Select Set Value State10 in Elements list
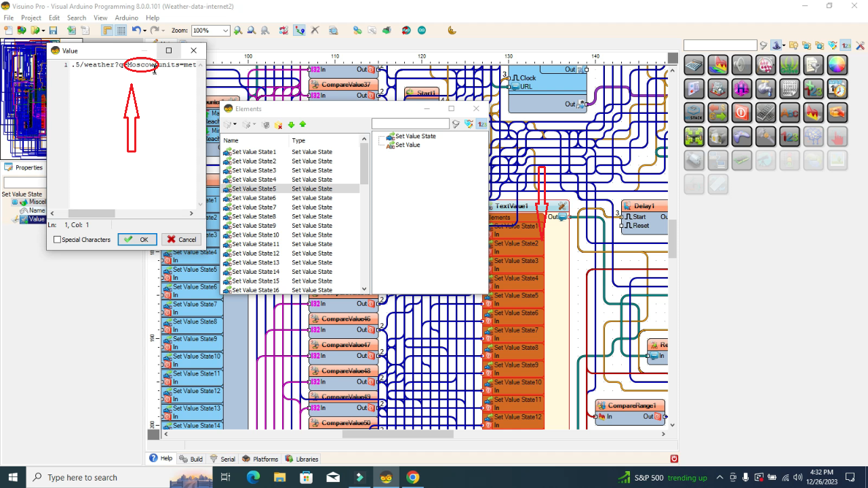The width and height of the screenshot is (868, 488). (255, 235)
